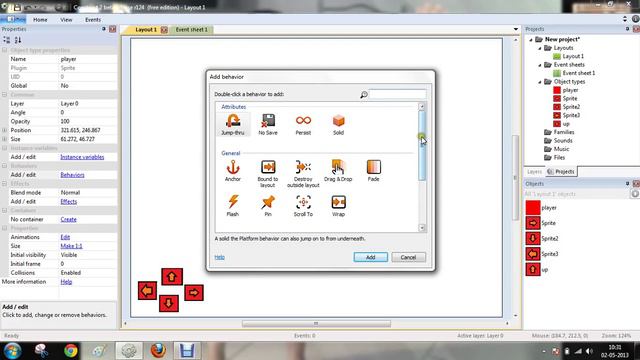Screen dimensions: 640x360
Task: Click the Cancel button in dialog
Action: (x=408, y=258)
